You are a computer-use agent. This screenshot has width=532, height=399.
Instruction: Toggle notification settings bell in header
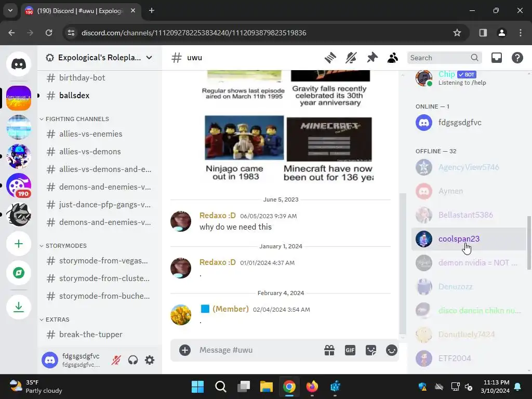351,58
